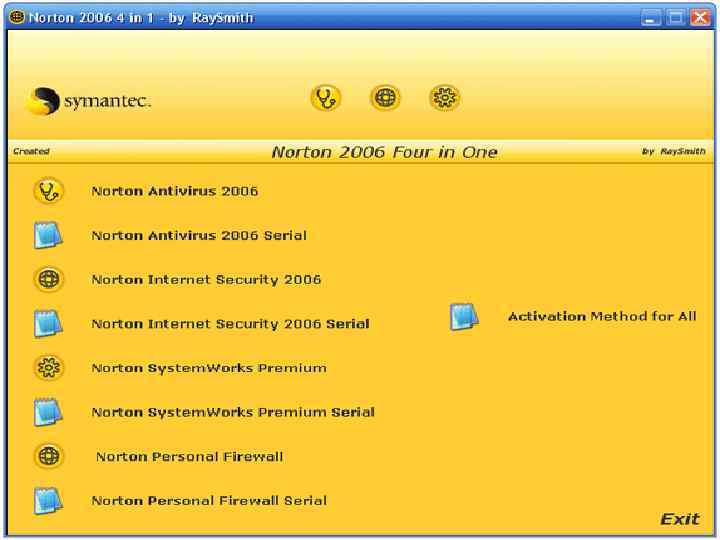Click the stethoscope icon in the header
This screenshot has width=720, height=540.
point(326,98)
